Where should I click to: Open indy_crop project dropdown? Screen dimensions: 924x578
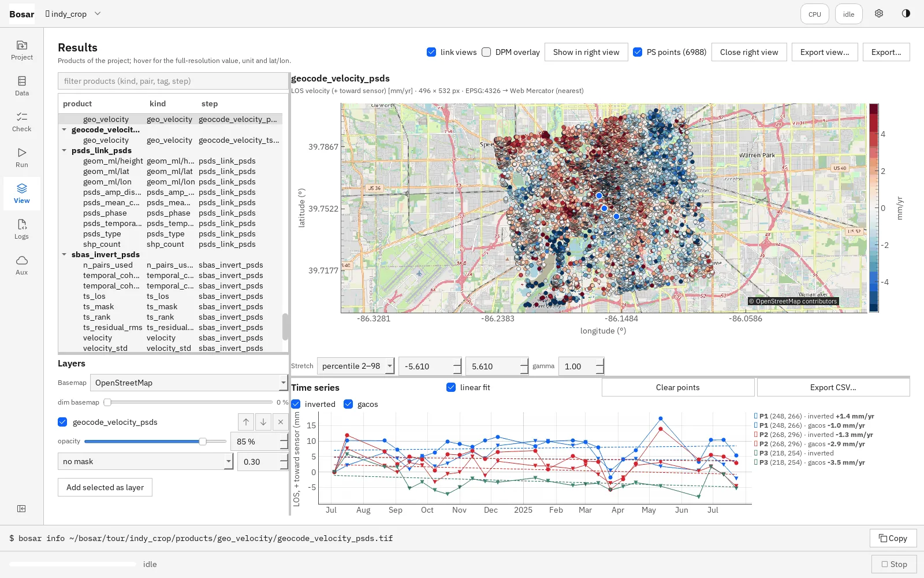point(73,14)
